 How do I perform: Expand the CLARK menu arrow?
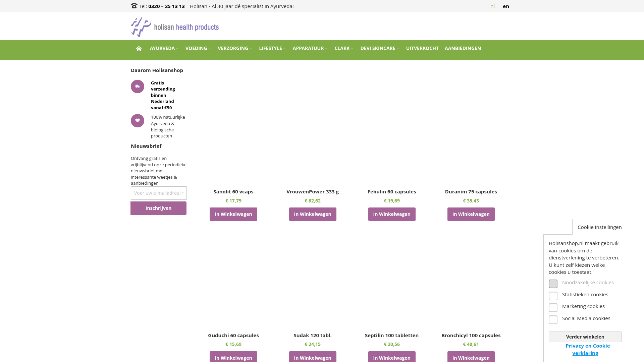pos(352,49)
